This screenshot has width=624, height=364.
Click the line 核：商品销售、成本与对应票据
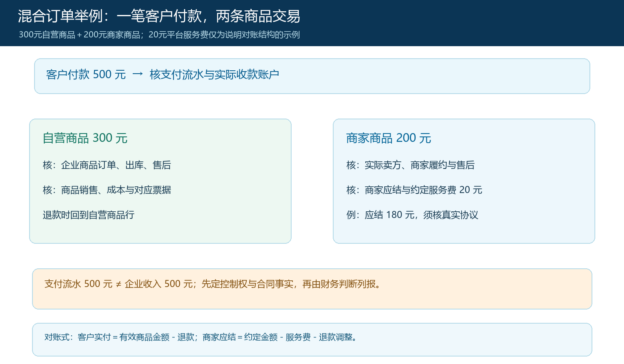pos(107,190)
